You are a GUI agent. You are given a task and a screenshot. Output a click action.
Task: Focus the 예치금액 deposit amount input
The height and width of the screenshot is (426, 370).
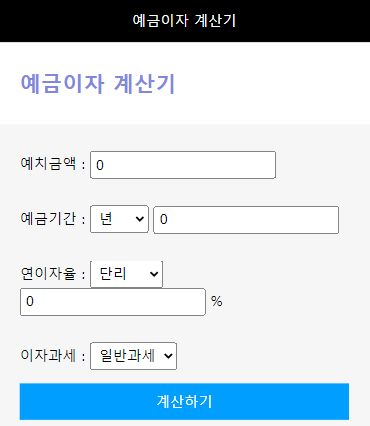183,165
